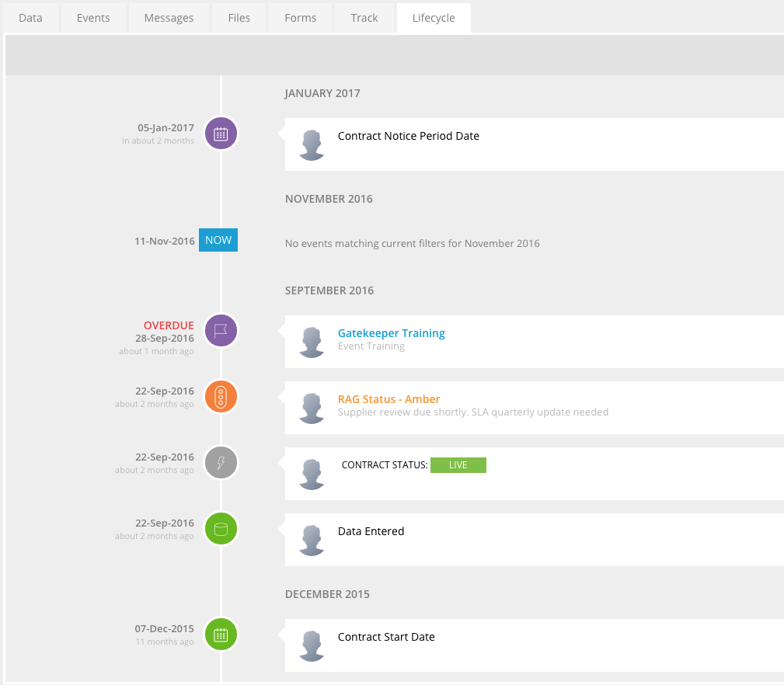The width and height of the screenshot is (784, 685).
Task: Open the RAG Status - Amber link
Action: click(x=389, y=399)
